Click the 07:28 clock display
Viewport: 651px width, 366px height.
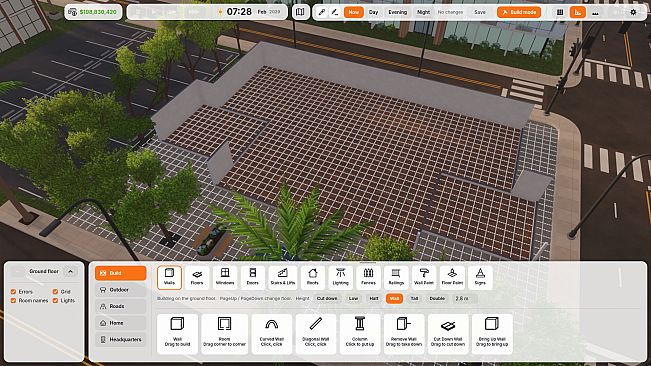239,12
